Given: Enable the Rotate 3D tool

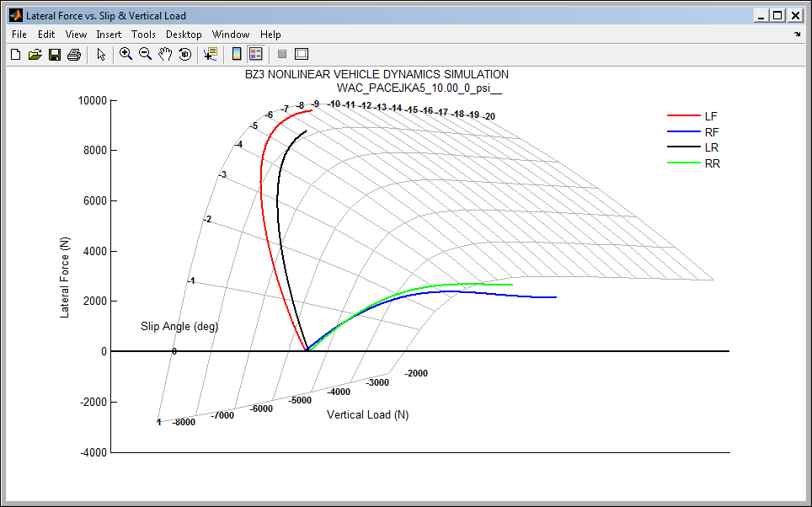Looking at the screenshot, I should [x=184, y=54].
